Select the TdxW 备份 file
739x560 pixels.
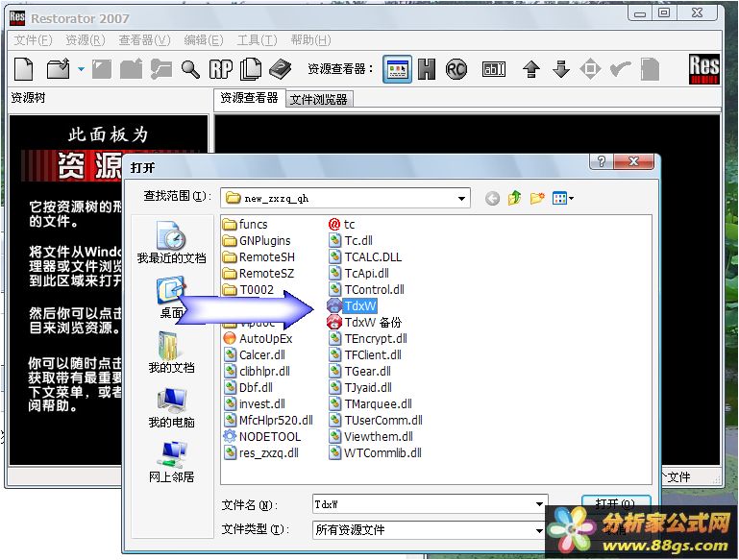(x=364, y=323)
